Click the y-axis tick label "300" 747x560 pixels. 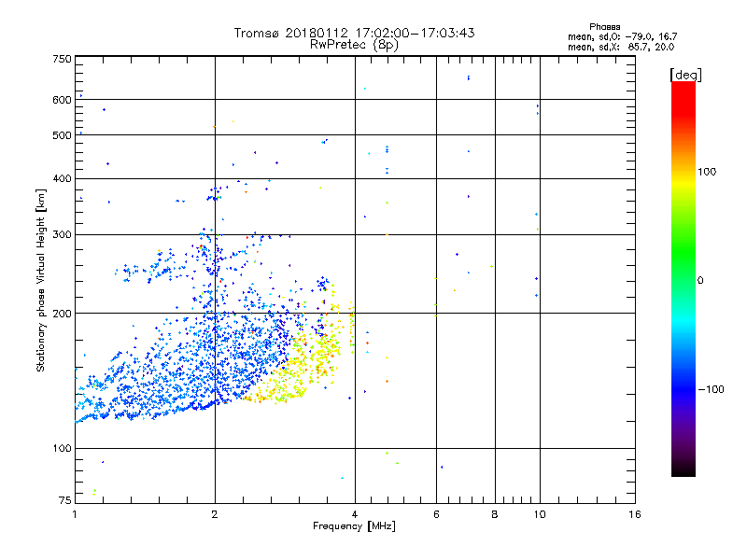tap(63, 235)
